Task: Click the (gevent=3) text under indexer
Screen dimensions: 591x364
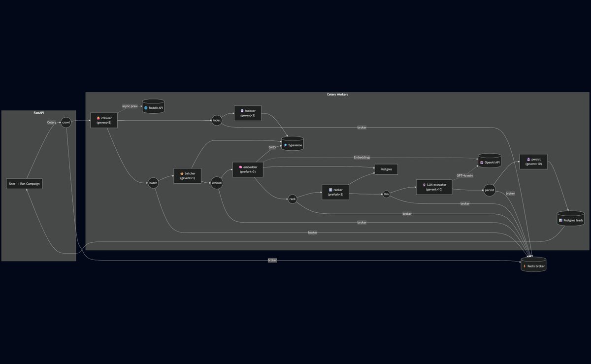Action: 248,115
